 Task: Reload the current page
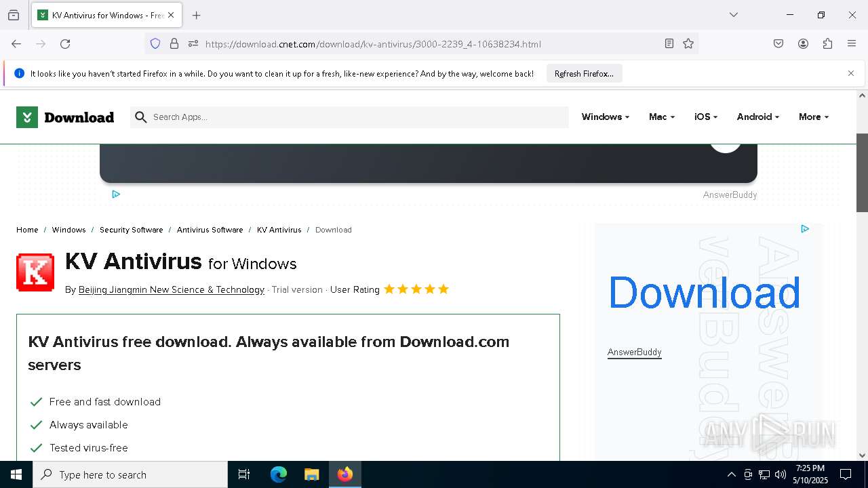[x=65, y=44]
